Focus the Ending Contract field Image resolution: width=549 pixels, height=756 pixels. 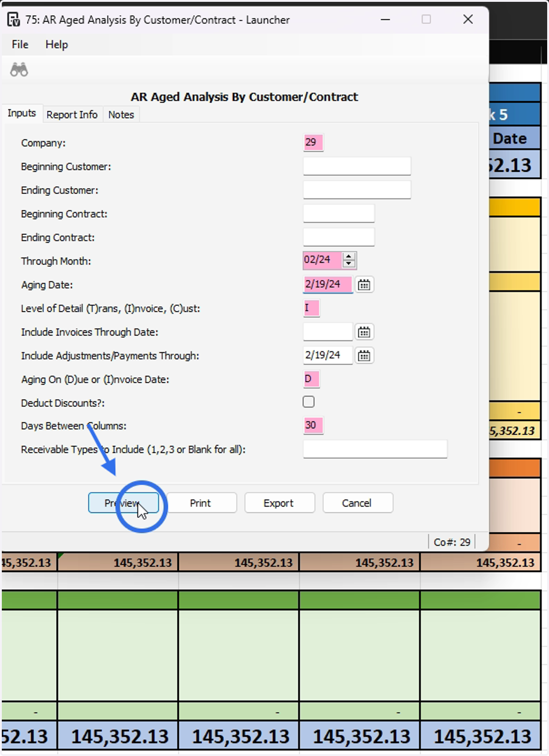point(339,237)
